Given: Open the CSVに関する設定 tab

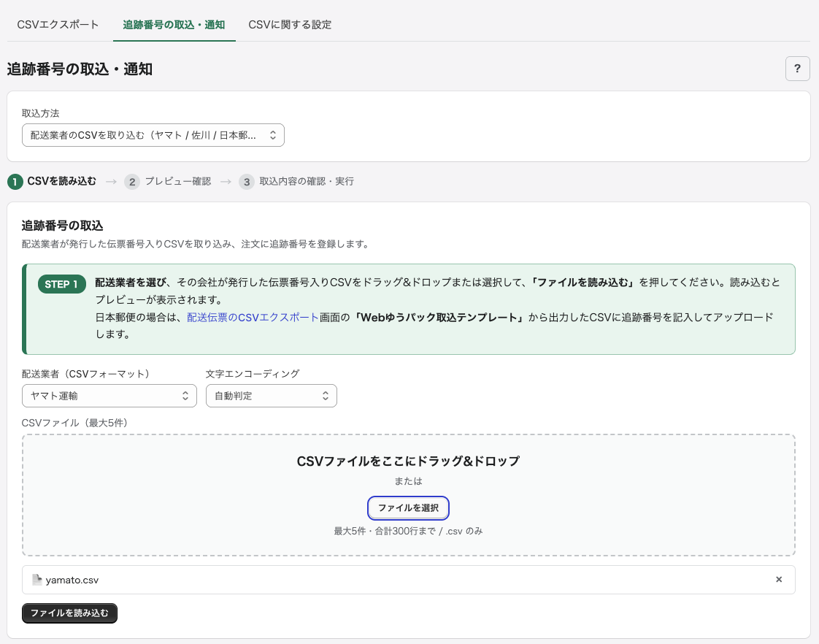Looking at the screenshot, I should point(290,25).
